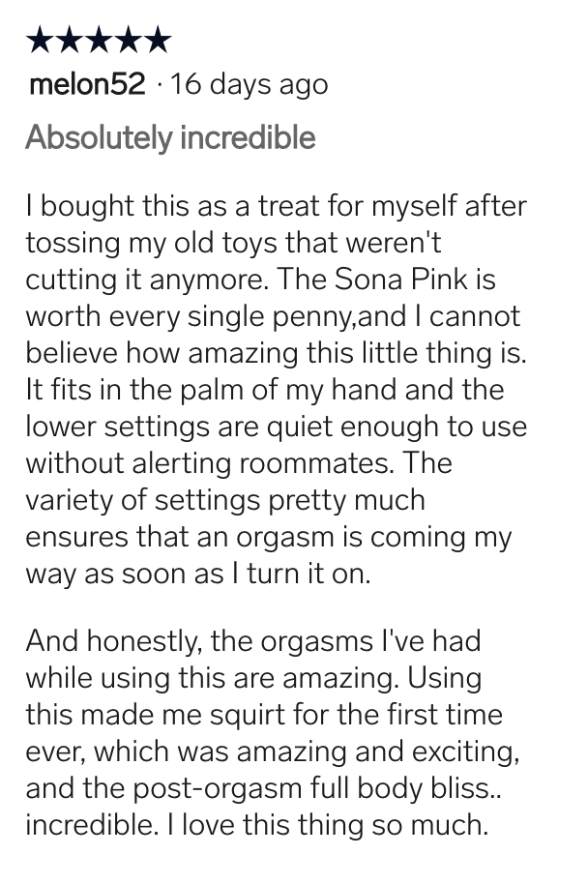This screenshot has height=884, width=588.
Task: Click the text 'way as soon as I turn it on'
Action: point(197,574)
